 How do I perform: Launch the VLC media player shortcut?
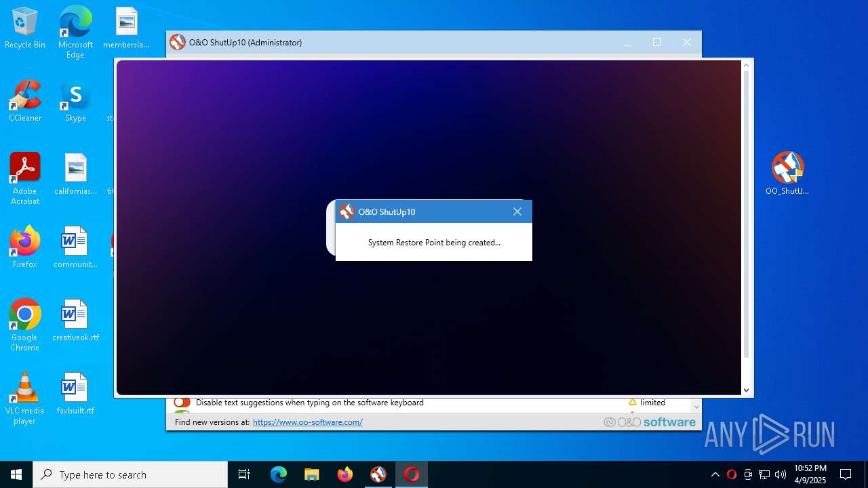pos(25,398)
